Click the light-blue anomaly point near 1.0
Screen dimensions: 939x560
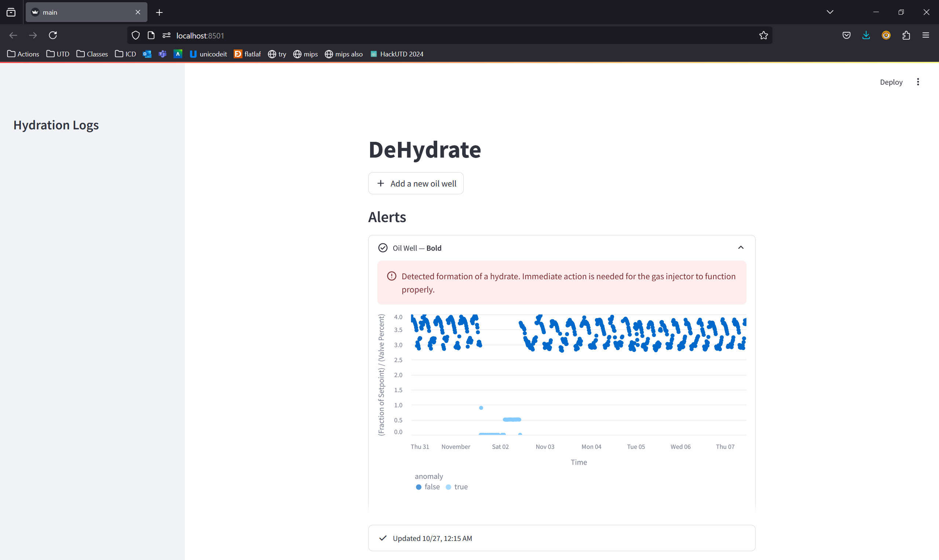click(x=481, y=408)
